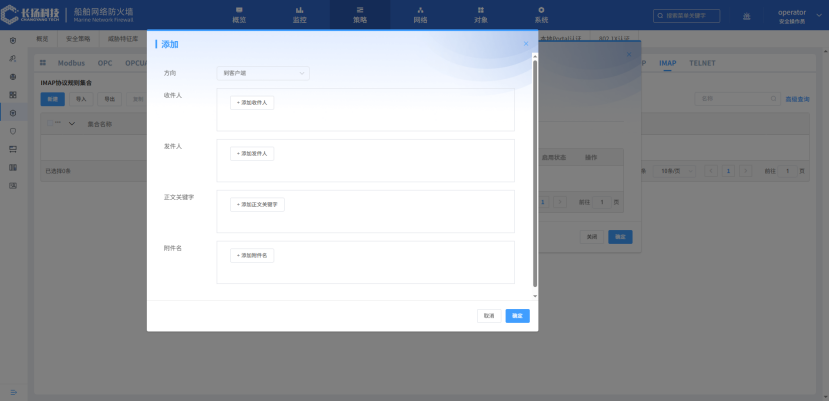Image resolution: width=830 pixels, height=402 pixels.
Task: Open the 方向 direction dropdown
Action: [x=263, y=73]
